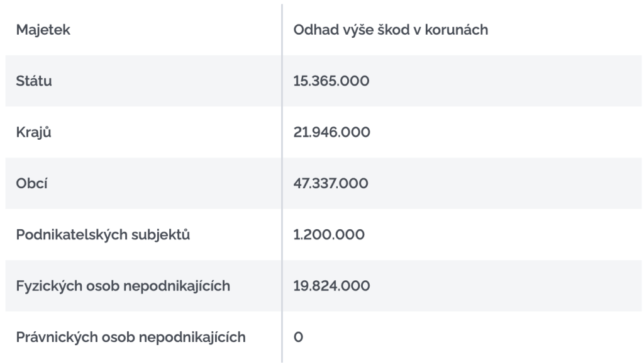
Task: Click the word "Právnických" in the first column
Action: 54,338
